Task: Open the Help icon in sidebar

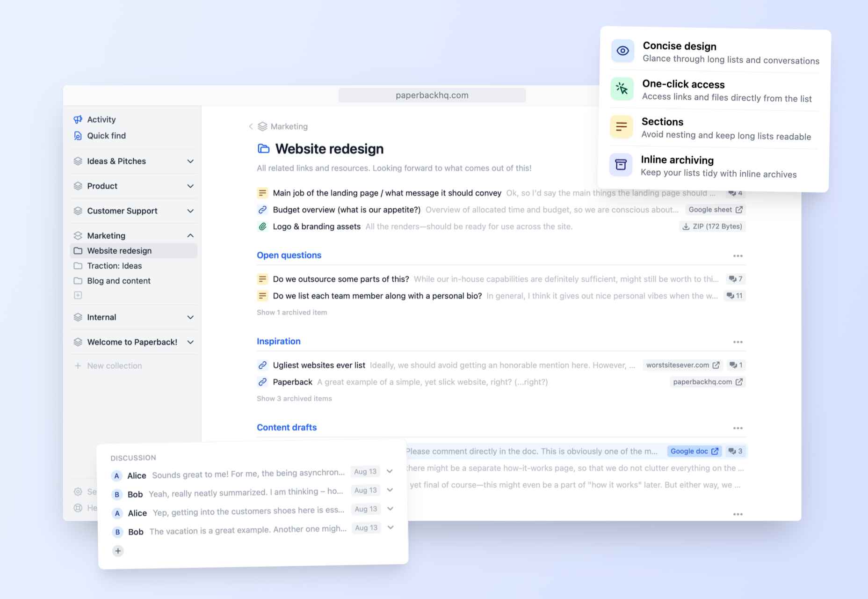Action: pyautogui.click(x=78, y=508)
